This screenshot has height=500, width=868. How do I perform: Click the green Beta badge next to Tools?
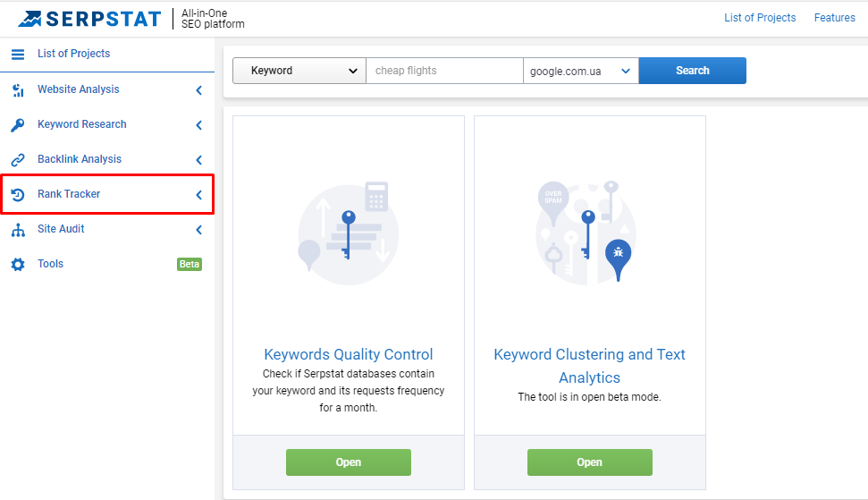[x=190, y=264]
